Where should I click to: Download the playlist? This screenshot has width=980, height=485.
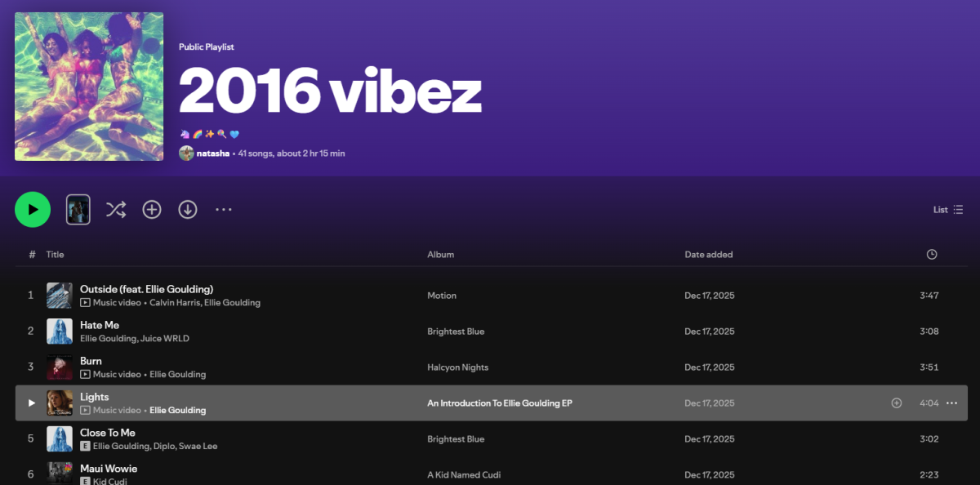(x=188, y=210)
